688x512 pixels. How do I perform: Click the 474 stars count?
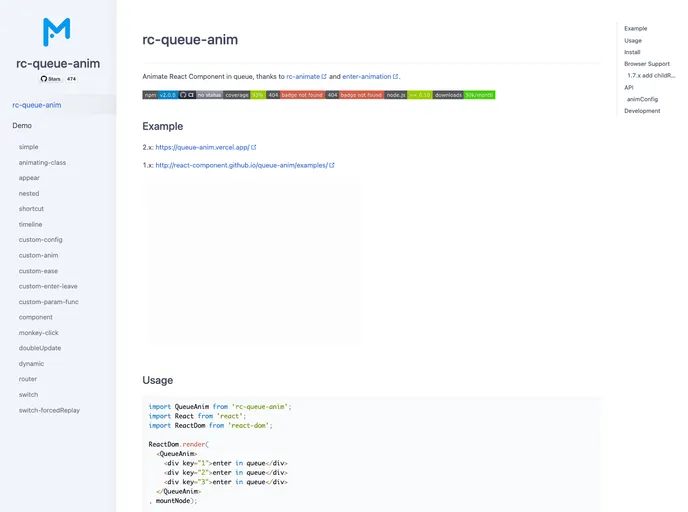tap(72, 79)
